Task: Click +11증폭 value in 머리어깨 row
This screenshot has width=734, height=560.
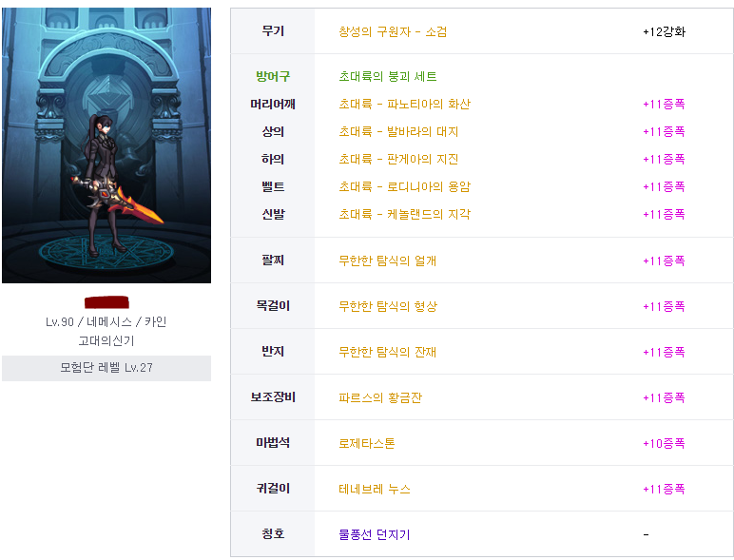Action: [664, 104]
